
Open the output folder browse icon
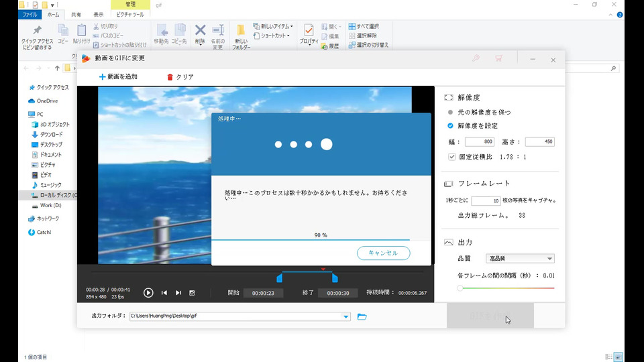(362, 316)
